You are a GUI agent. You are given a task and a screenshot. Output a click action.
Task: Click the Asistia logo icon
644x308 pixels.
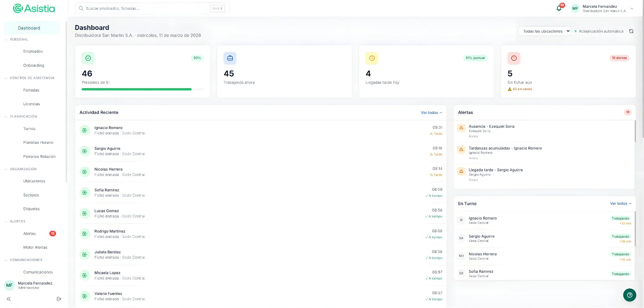(x=18, y=8)
